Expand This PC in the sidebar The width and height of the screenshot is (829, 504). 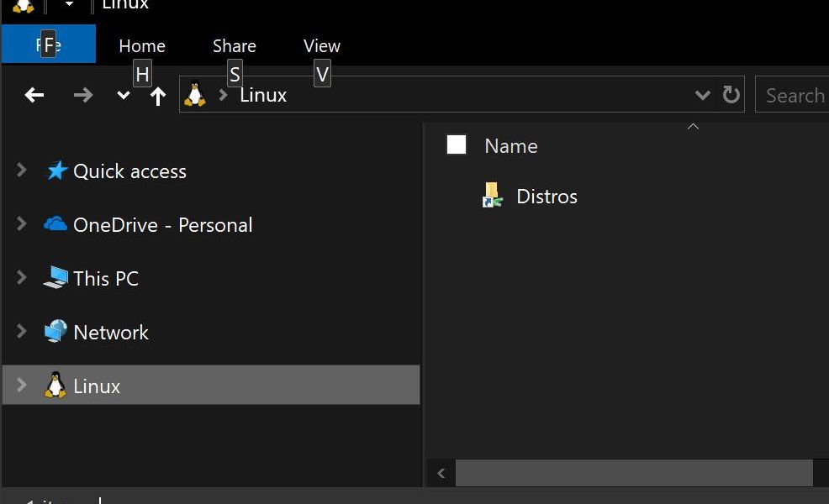point(21,277)
